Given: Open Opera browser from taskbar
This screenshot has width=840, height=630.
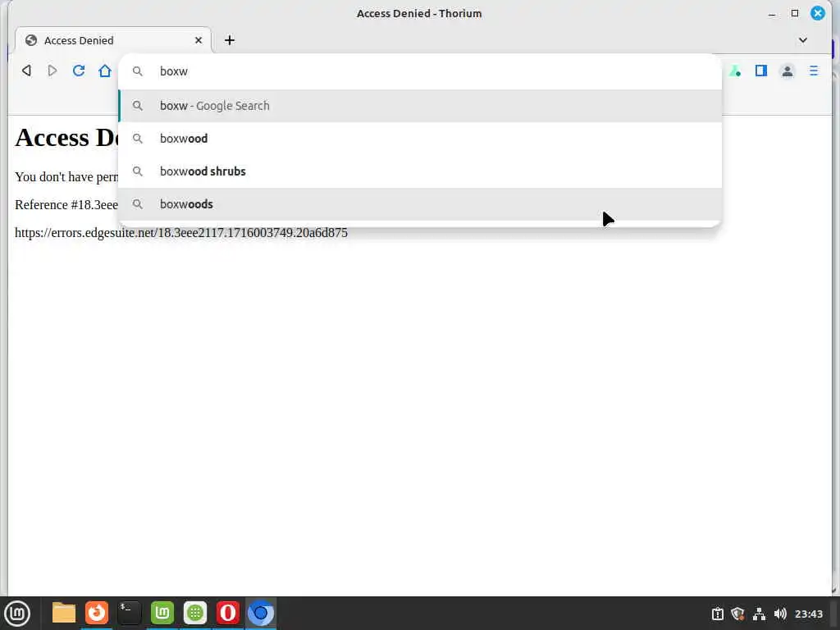Looking at the screenshot, I should pyautogui.click(x=228, y=613).
